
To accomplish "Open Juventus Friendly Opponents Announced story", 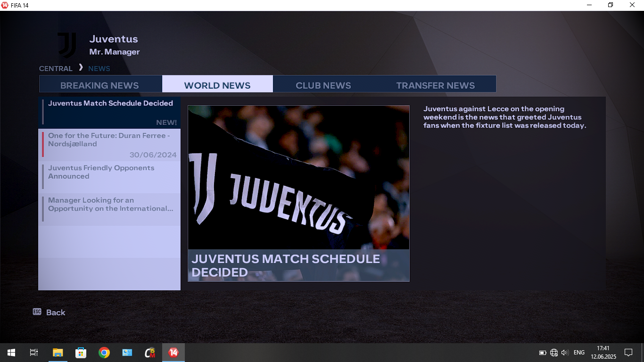I will click(109, 177).
